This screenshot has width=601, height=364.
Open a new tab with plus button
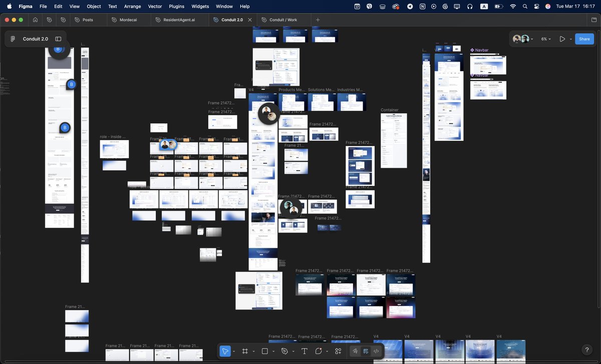coord(318,20)
